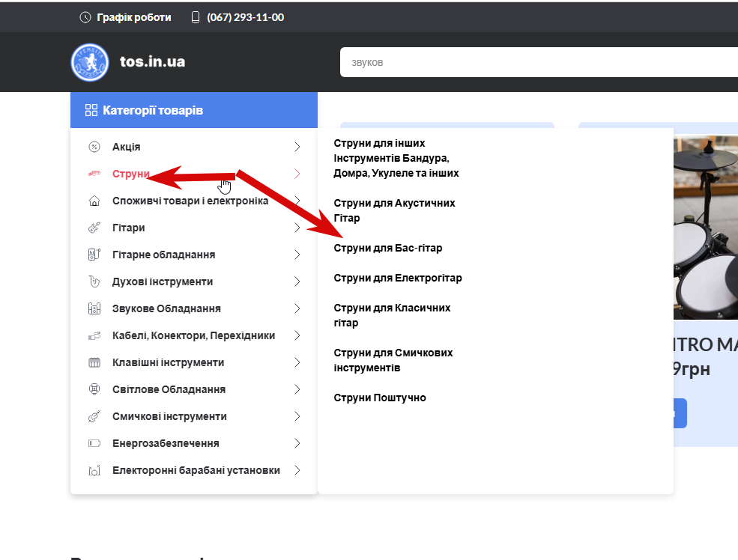Click the cable plug icon for Кабелі
The height and width of the screenshot is (560, 738).
point(94,335)
